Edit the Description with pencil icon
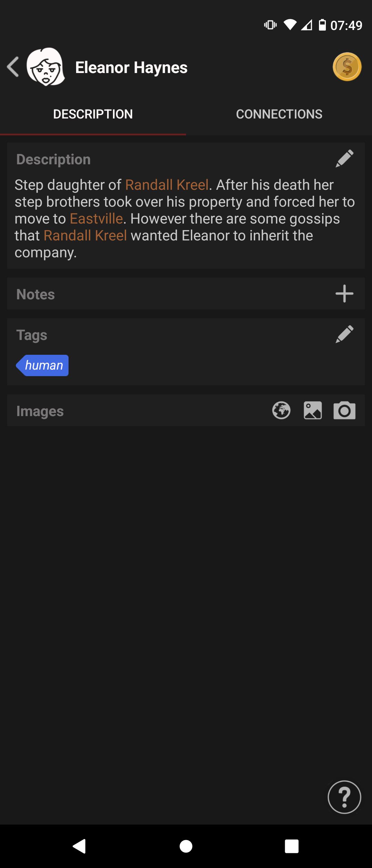372x868 pixels. (344, 159)
